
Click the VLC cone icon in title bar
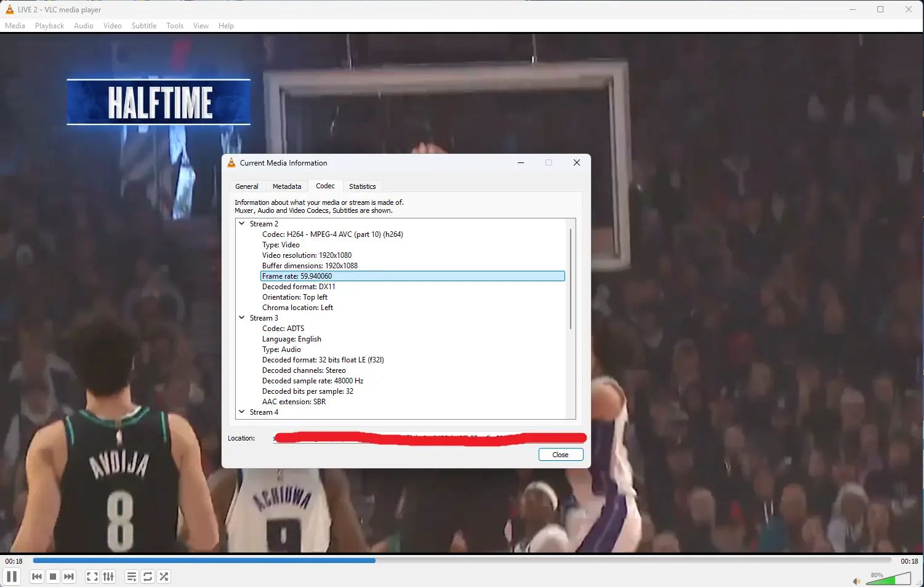(x=9, y=9)
